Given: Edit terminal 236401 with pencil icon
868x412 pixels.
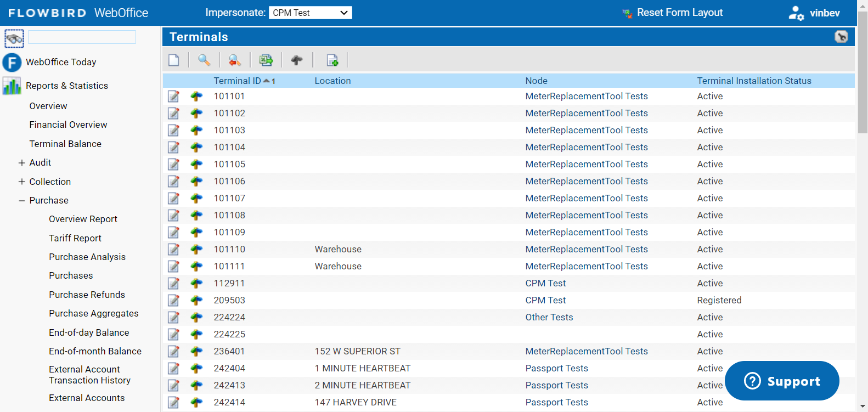Looking at the screenshot, I should coord(173,352).
